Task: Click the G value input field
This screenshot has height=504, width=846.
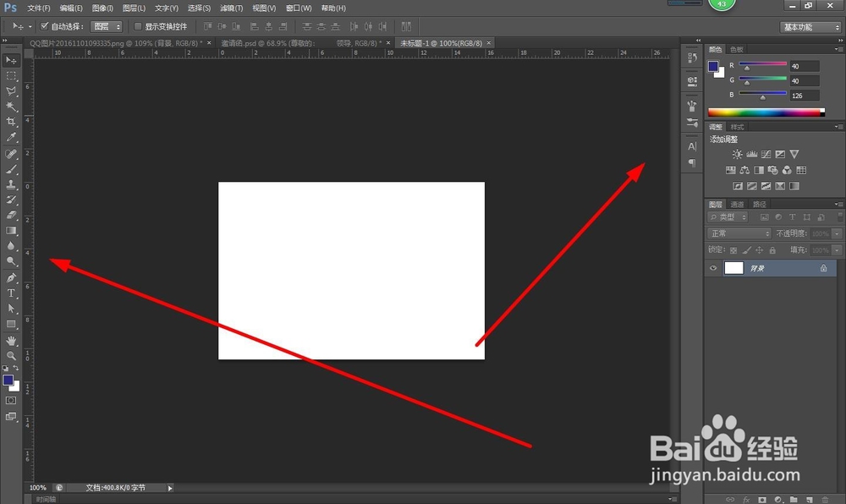Action: point(804,81)
